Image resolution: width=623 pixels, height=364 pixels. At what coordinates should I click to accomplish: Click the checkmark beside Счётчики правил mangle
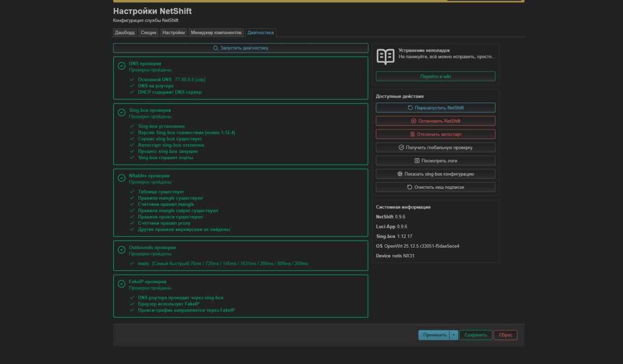132,204
